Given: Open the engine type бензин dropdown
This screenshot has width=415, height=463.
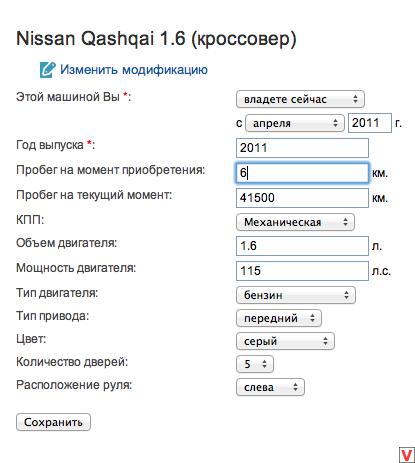Looking at the screenshot, I should (x=296, y=295).
